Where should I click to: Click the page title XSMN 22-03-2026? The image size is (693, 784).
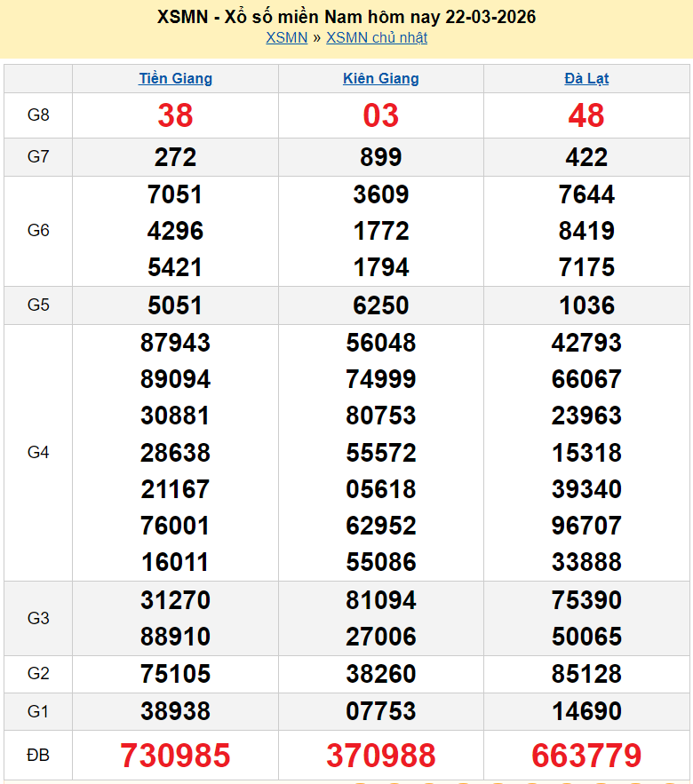pyautogui.click(x=346, y=17)
